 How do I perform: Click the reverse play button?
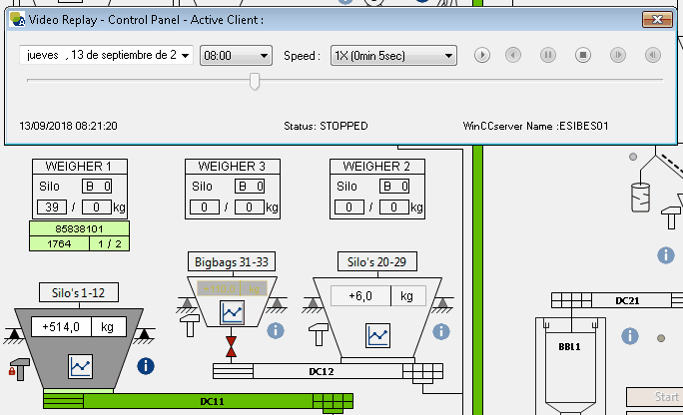[x=512, y=56]
